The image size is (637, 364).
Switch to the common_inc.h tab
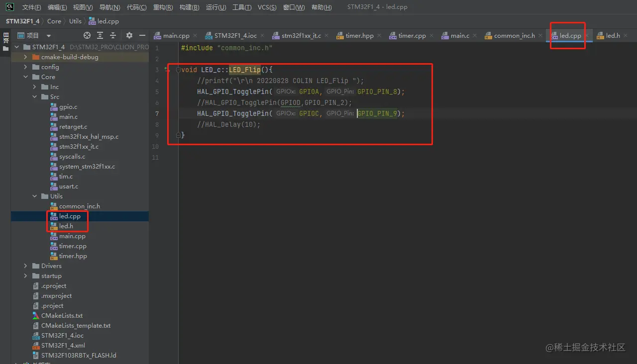[x=514, y=36]
